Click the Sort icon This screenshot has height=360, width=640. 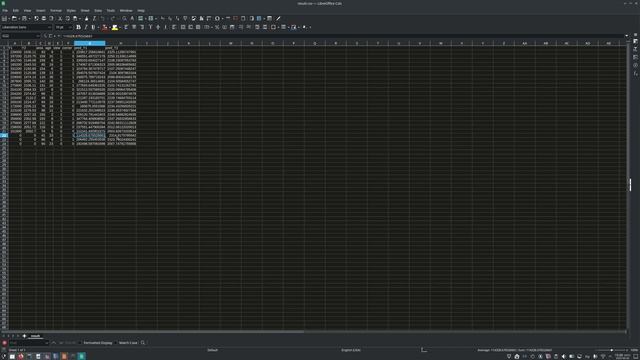tap(163, 18)
